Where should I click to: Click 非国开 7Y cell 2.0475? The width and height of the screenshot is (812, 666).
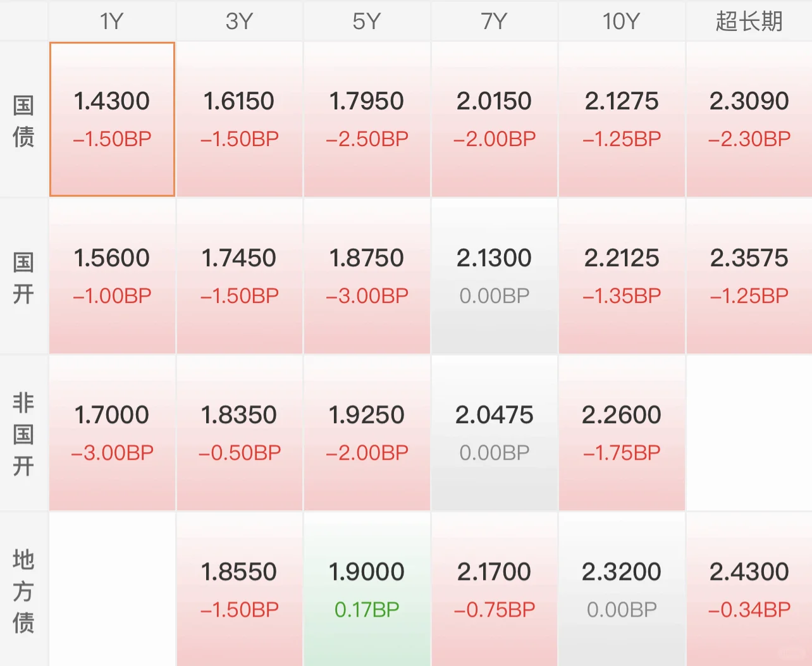point(495,433)
